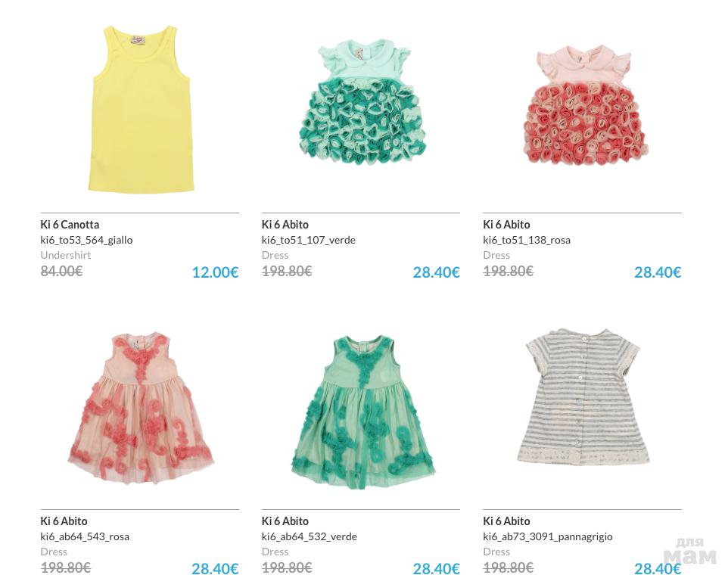728x575 pixels.
Task: Open the pink tulle swirl dress image
Action: [x=141, y=408]
